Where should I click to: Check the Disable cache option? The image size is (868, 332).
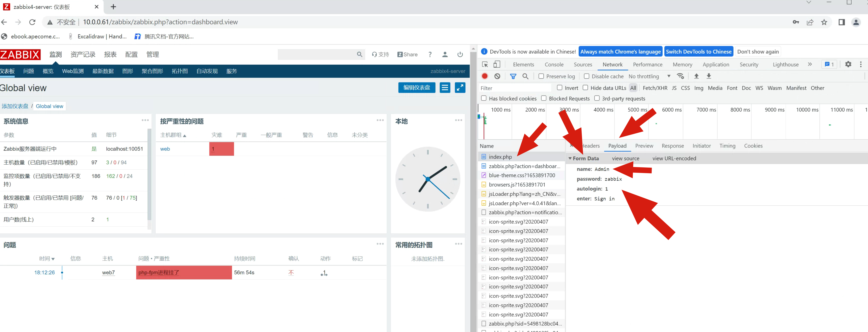[x=587, y=76]
